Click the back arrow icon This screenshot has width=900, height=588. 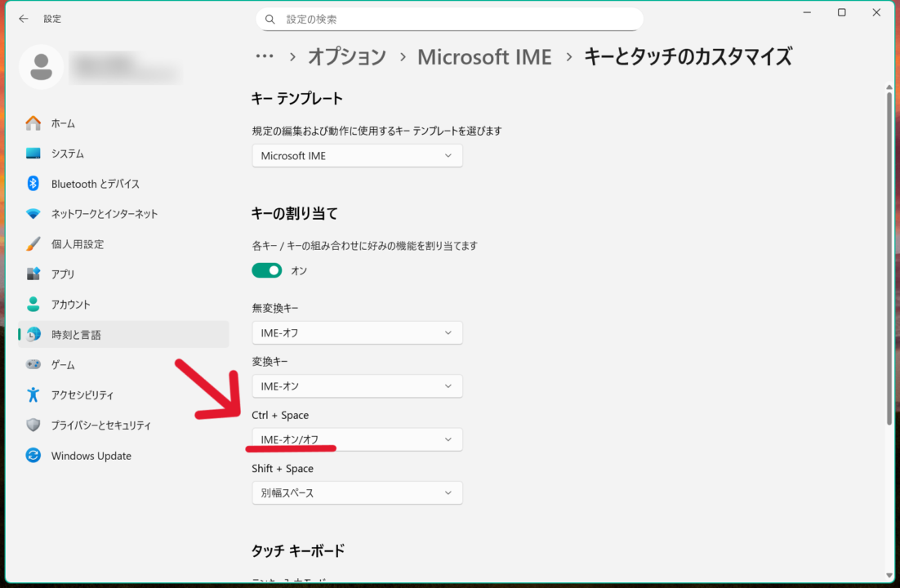pos(24,19)
